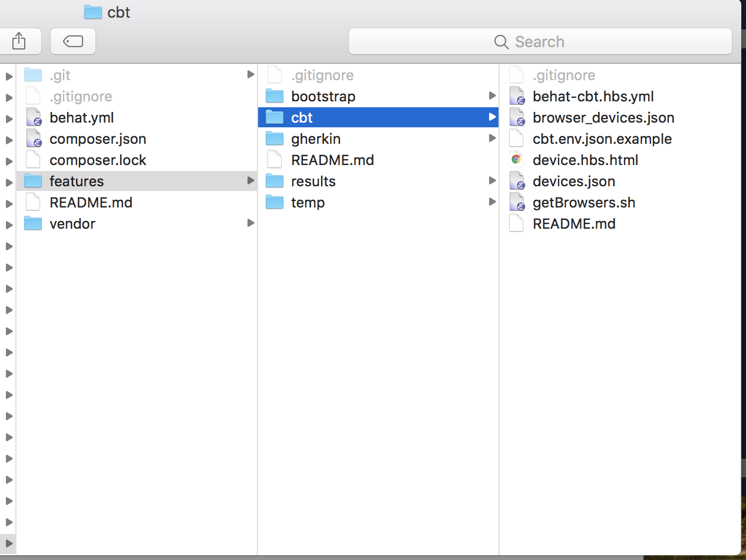Expand the vendor folder arrow
Image resolution: width=746 pixels, height=560 pixels.
(250, 223)
